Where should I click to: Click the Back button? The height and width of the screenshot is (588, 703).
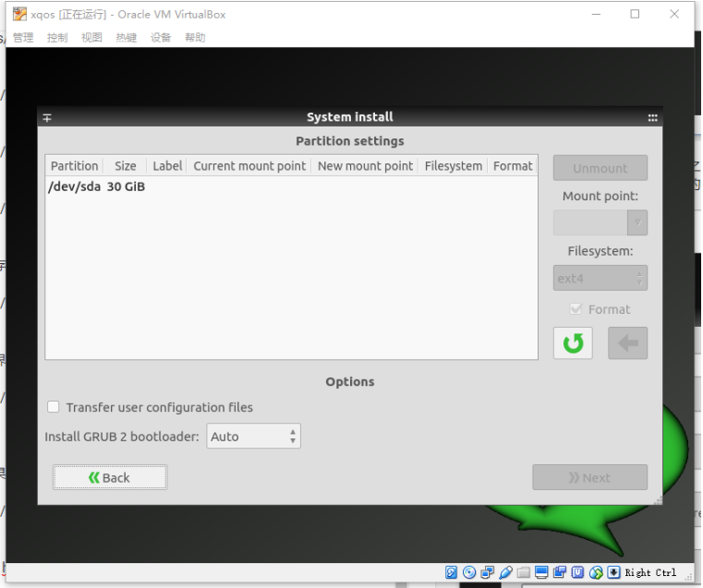(110, 477)
